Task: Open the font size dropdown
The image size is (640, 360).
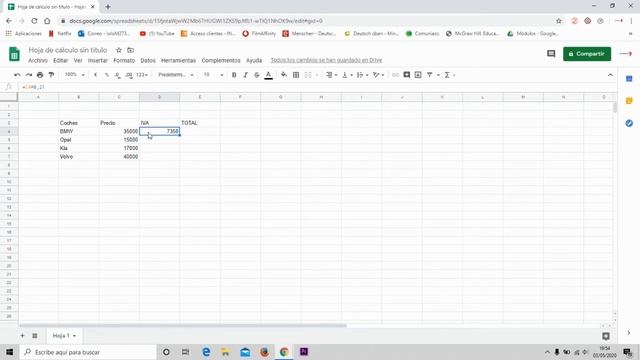Action: pyautogui.click(x=213, y=75)
